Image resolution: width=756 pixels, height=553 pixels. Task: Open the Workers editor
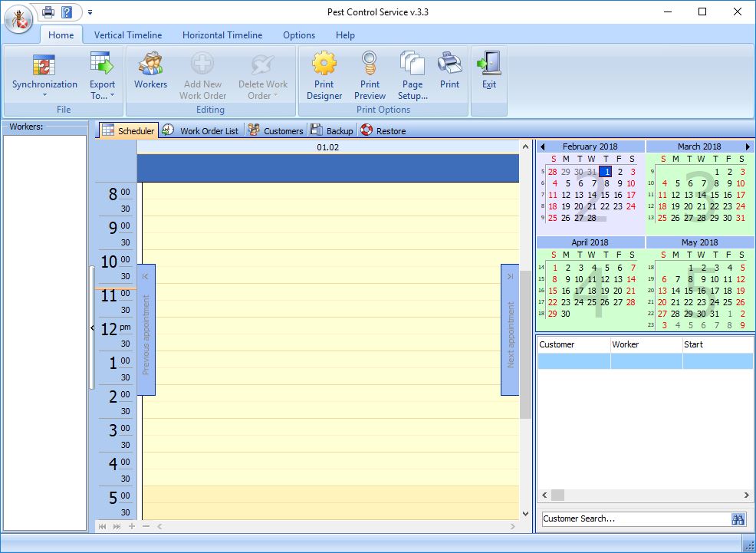pyautogui.click(x=150, y=73)
